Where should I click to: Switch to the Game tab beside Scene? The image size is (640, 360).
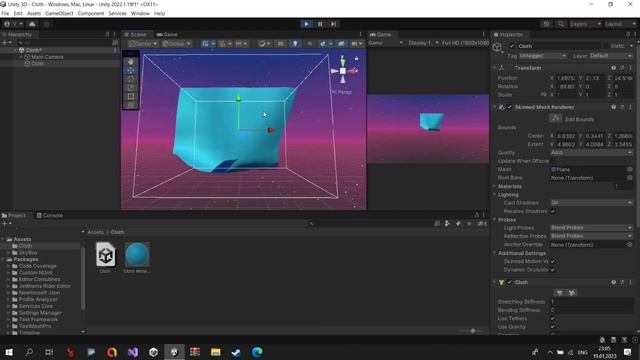[167, 34]
